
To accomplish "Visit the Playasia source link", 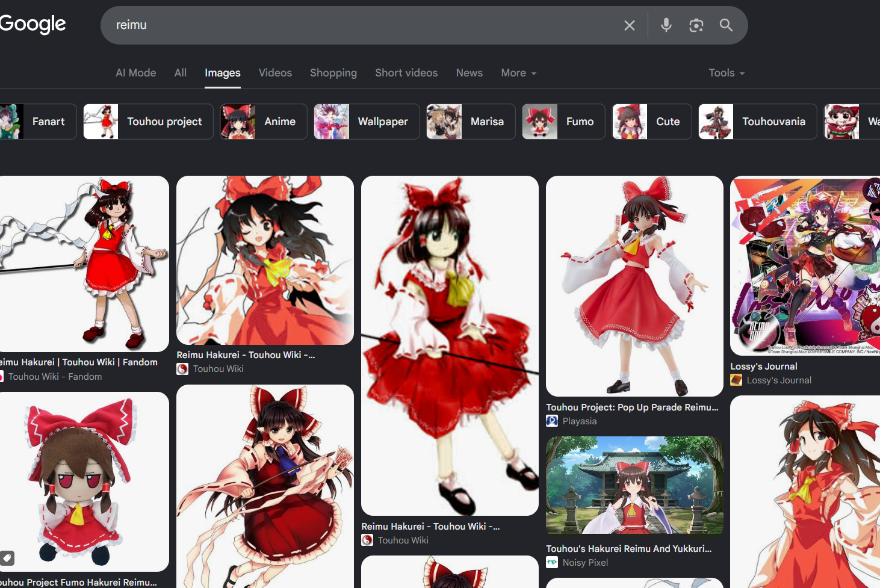I will [x=580, y=421].
